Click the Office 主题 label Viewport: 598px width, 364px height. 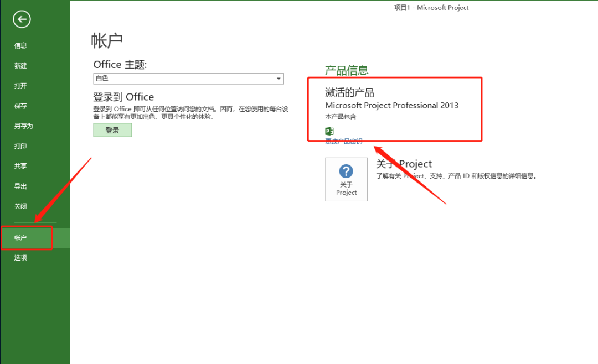click(x=120, y=64)
